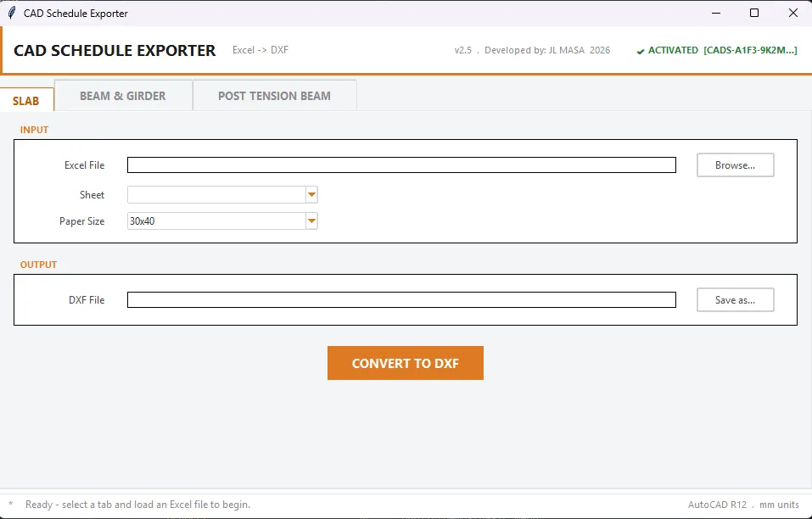Viewport: 812px width, 519px height.
Task: Click the CAD SCHEDULE EXPORTER heading
Action: pos(115,50)
